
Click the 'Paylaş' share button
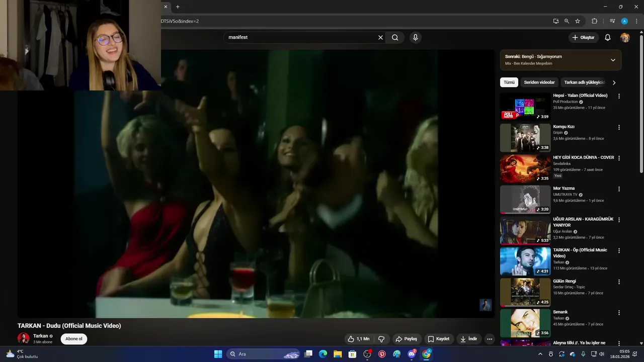[407, 339]
